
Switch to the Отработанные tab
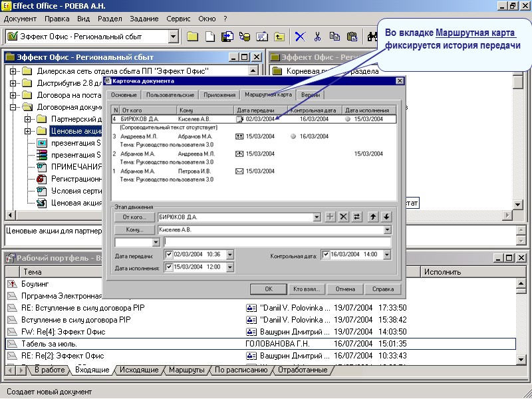pos(303,370)
